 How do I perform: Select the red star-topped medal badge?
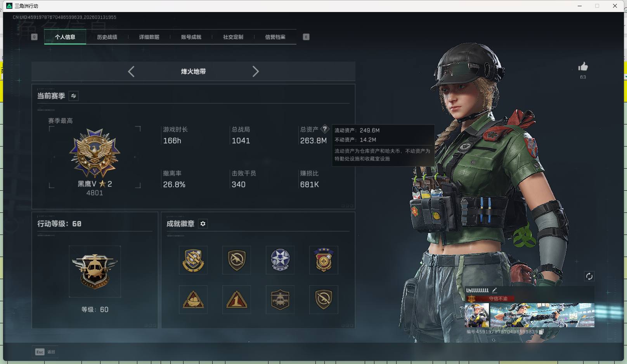pos(323,260)
